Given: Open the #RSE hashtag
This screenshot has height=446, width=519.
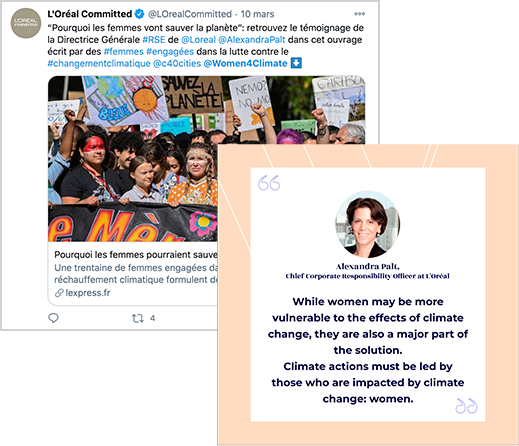Looking at the screenshot, I should (x=154, y=40).
